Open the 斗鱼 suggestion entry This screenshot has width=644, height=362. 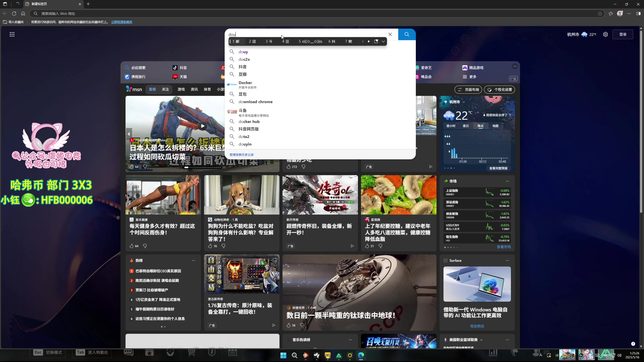tap(320, 113)
